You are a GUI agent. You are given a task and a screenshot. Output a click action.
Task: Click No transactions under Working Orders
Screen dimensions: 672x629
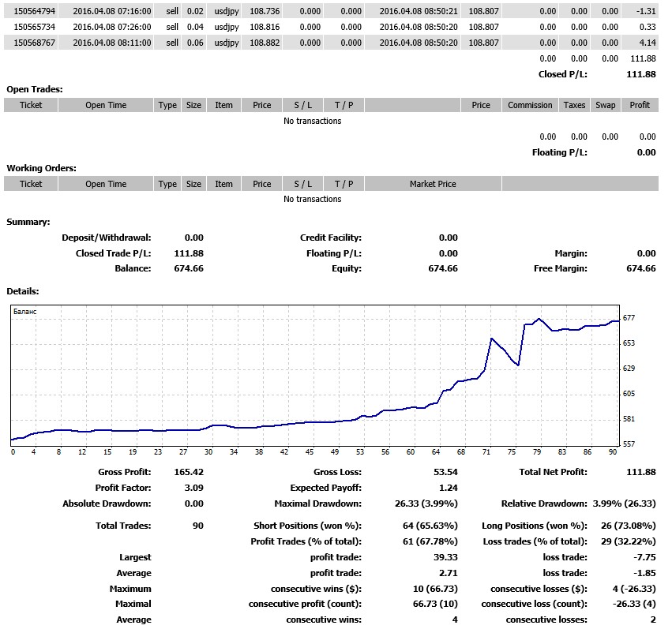click(x=313, y=199)
